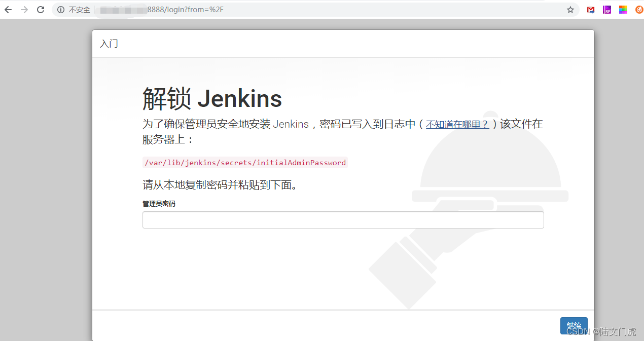The height and width of the screenshot is (341, 644).
Task: Open the orange circular extension icon
Action: pyautogui.click(x=639, y=10)
